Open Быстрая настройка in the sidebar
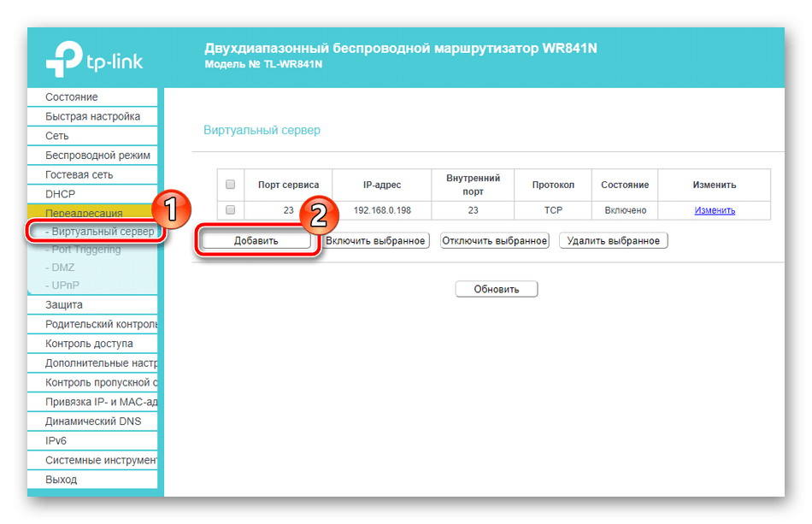The image size is (812, 524). pos(92,116)
